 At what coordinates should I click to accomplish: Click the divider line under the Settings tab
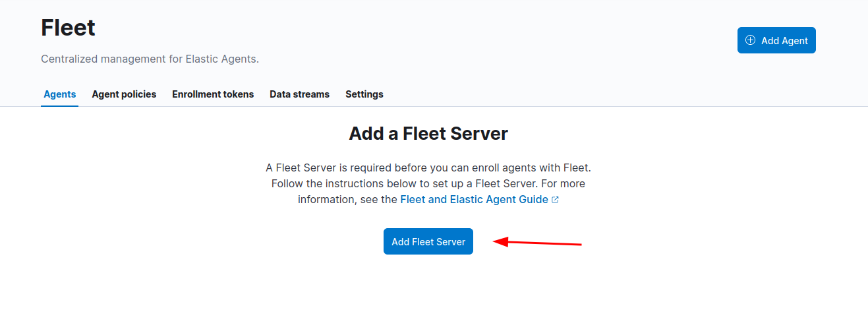(364, 106)
